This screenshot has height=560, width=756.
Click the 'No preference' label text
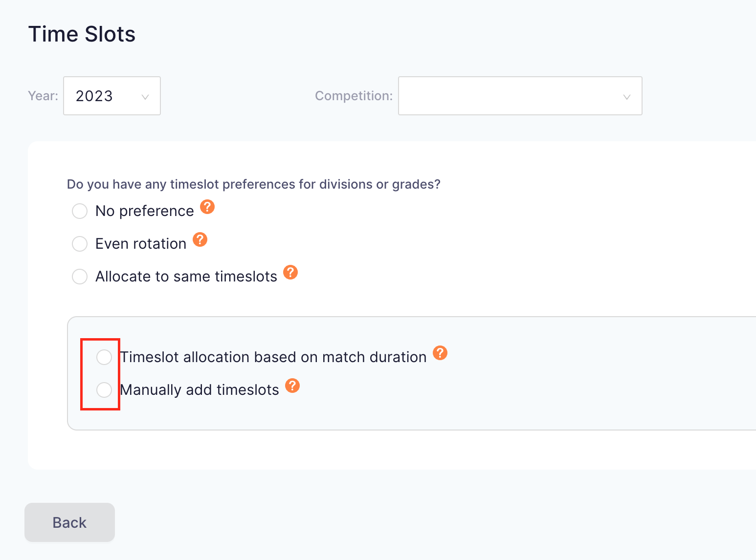[x=145, y=211]
